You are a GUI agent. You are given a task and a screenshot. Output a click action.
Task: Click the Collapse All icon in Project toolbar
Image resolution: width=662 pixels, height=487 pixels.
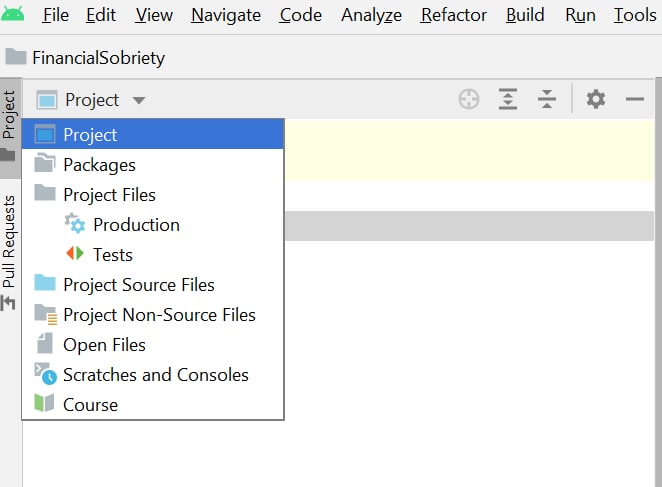tap(547, 100)
